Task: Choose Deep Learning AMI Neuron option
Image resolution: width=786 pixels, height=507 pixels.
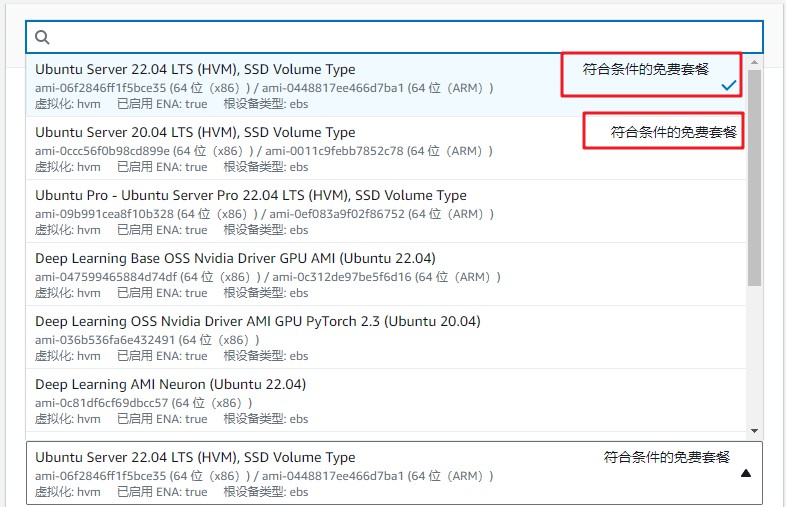Action: (x=386, y=400)
